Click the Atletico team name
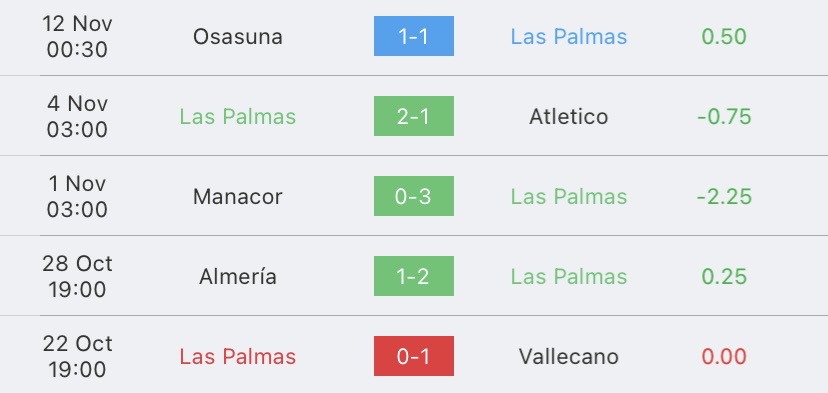 [x=569, y=117]
